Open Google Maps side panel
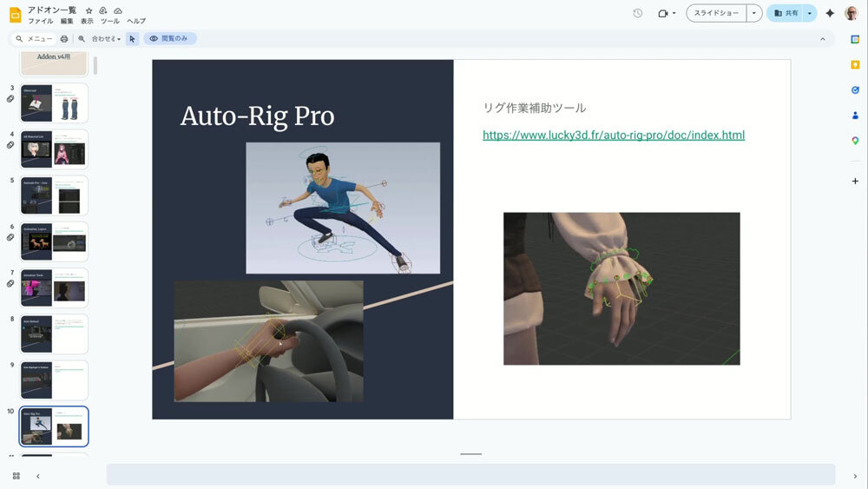The image size is (868, 489). (x=855, y=141)
